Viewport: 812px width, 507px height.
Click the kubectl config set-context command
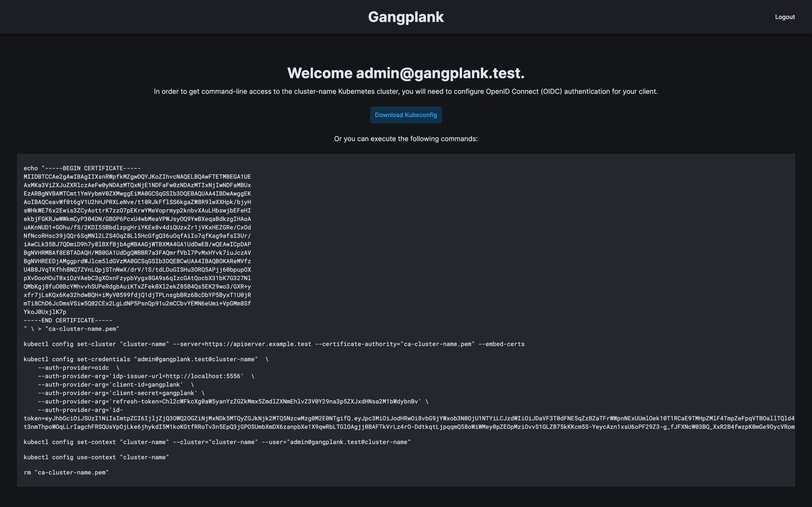tap(217, 442)
